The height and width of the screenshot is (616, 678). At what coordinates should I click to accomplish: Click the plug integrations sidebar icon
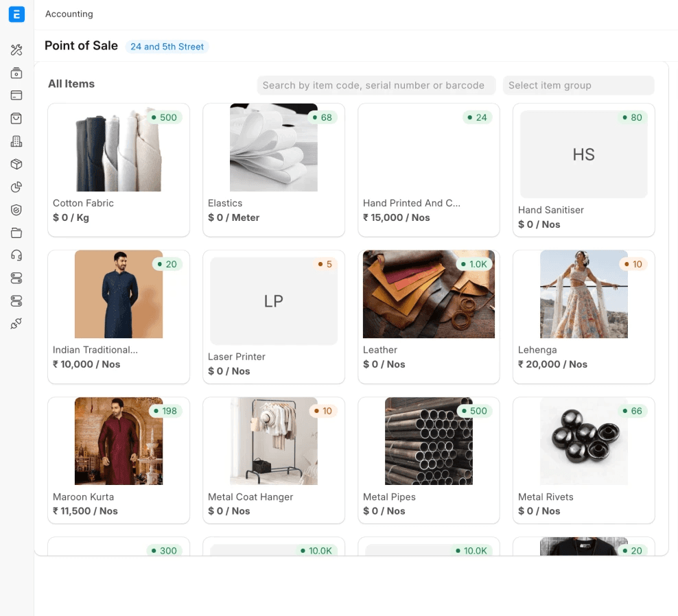(16, 324)
